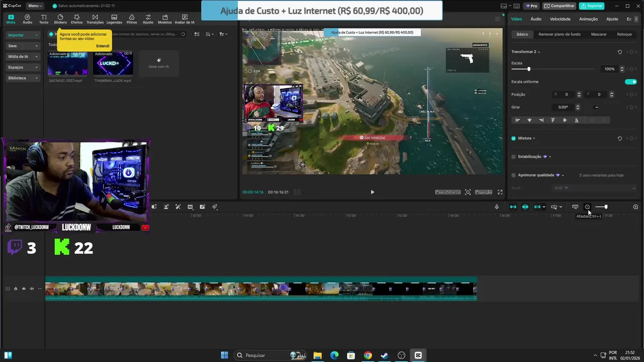644x362 pixels.
Task: Hide the video track with the eye icon
Action: (24, 289)
